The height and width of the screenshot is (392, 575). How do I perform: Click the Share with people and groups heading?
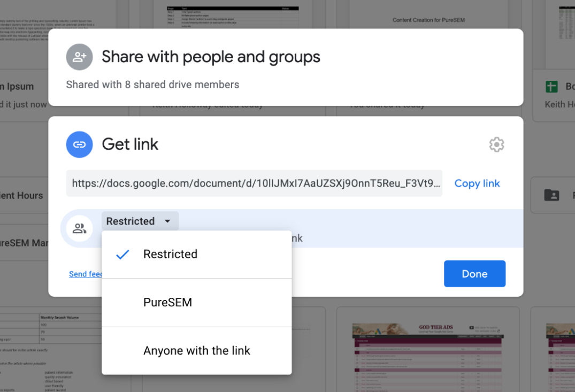click(x=211, y=57)
